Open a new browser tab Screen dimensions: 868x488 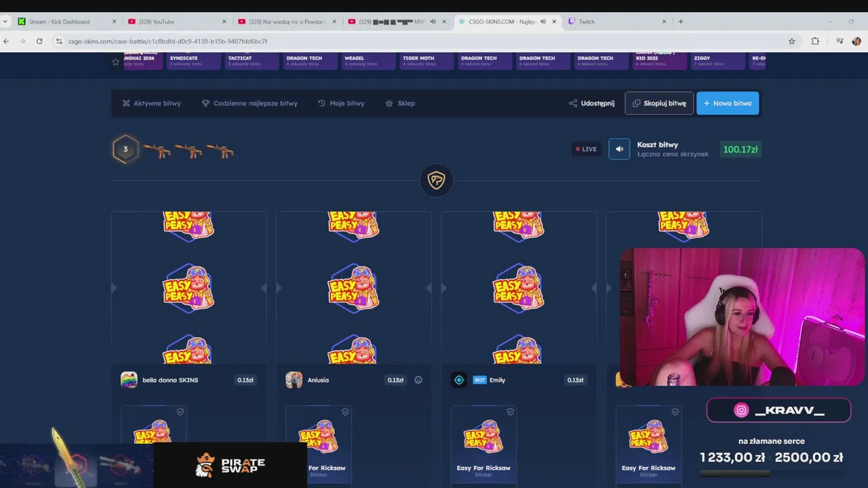click(x=681, y=22)
